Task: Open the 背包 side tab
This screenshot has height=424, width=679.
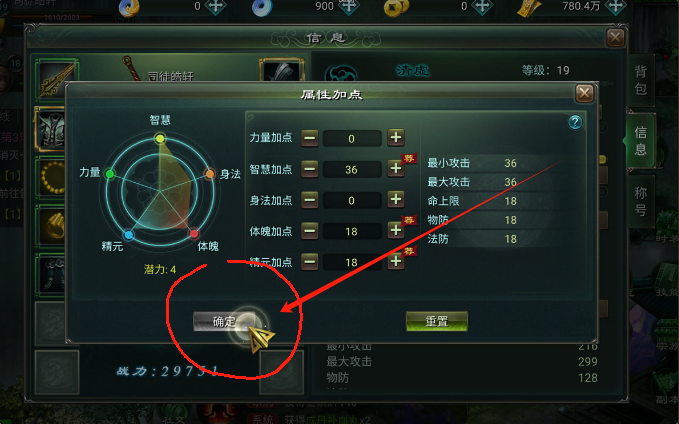Action: pos(640,81)
